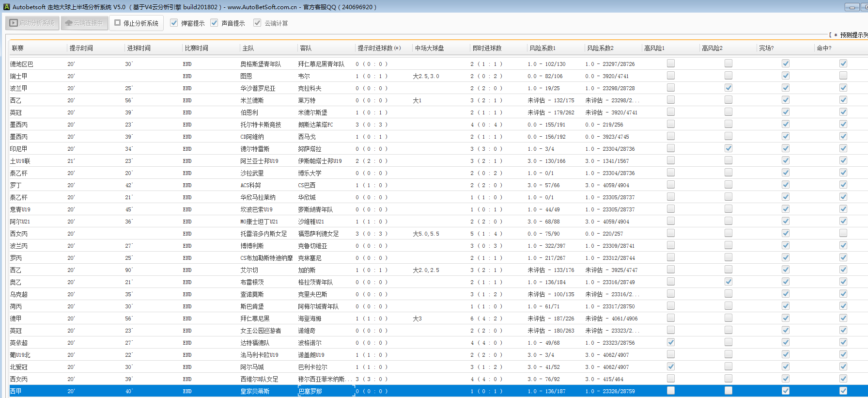This screenshot has height=398, width=868.
Task: Sort by the 联赛 column header
Action: [18, 48]
